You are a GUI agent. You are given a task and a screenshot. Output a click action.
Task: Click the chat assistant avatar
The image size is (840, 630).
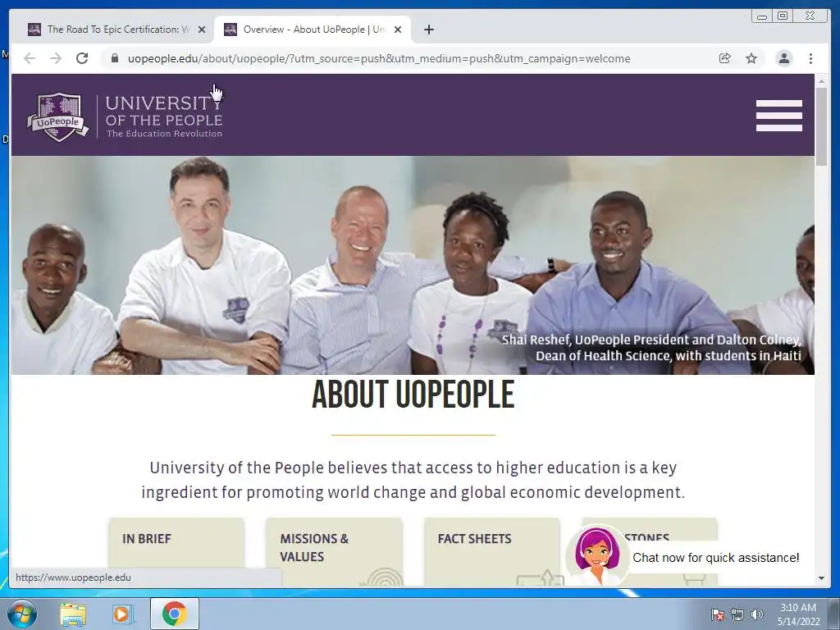[x=597, y=555]
